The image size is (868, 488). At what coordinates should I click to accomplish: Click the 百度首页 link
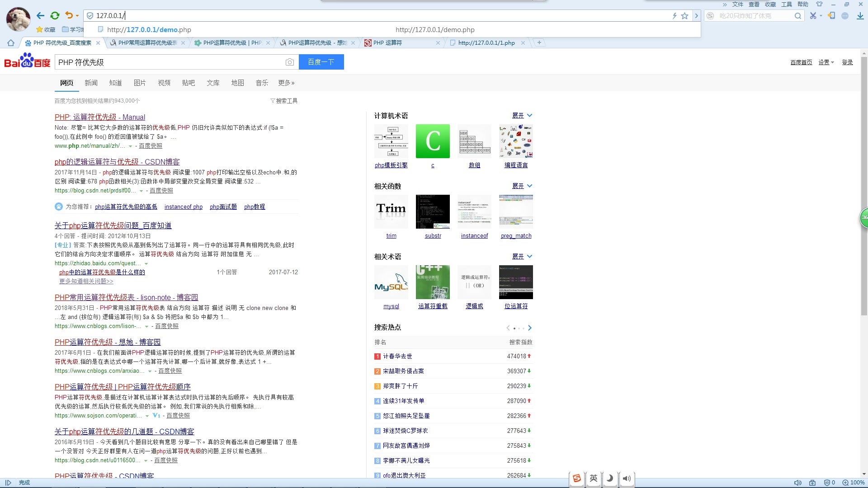(801, 62)
